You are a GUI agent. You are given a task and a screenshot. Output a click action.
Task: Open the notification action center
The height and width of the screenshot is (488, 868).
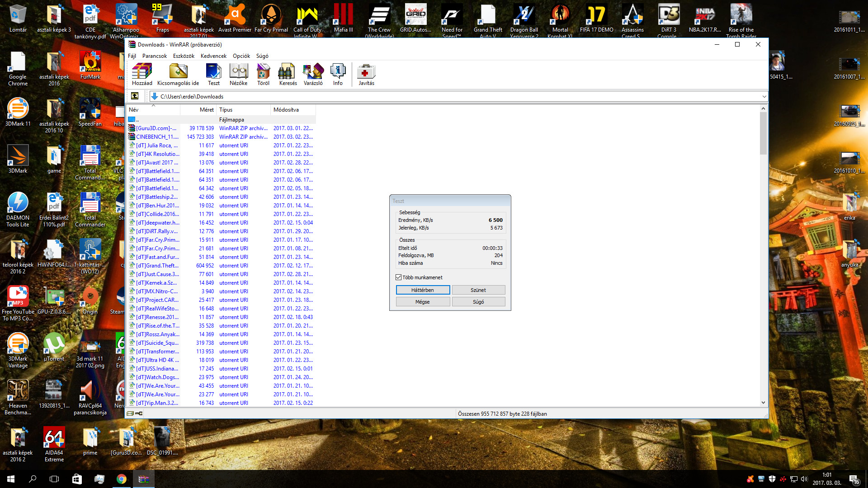854,479
